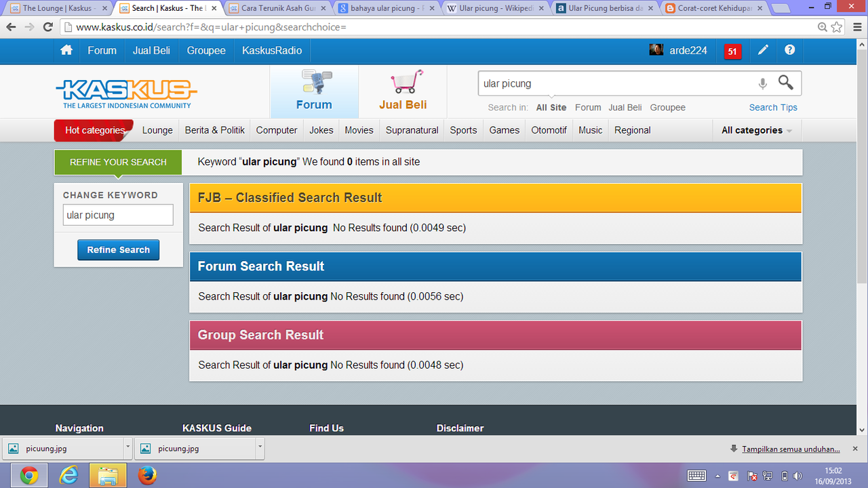Screen dimensions: 868x488
Task: Click the main search input field
Action: point(616,83)
